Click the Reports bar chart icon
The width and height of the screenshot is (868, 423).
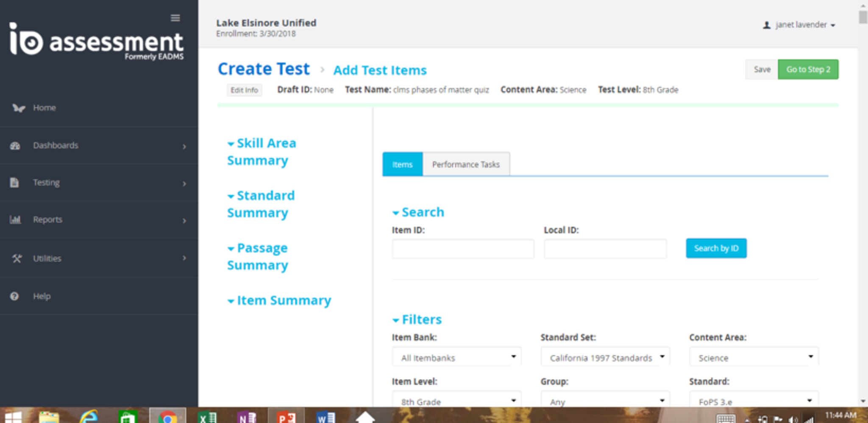pos(15,219)
